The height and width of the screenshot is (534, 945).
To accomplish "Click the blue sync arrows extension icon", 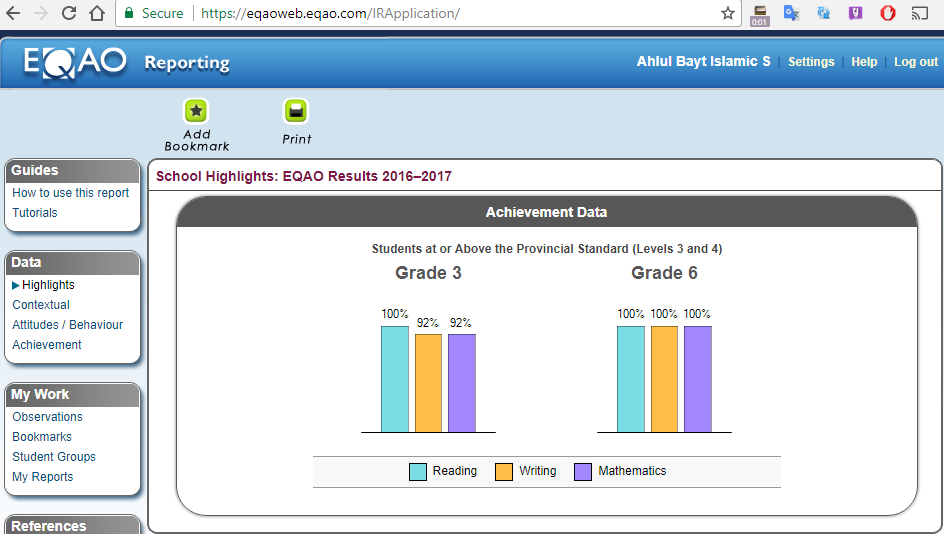I will [823, 13].
